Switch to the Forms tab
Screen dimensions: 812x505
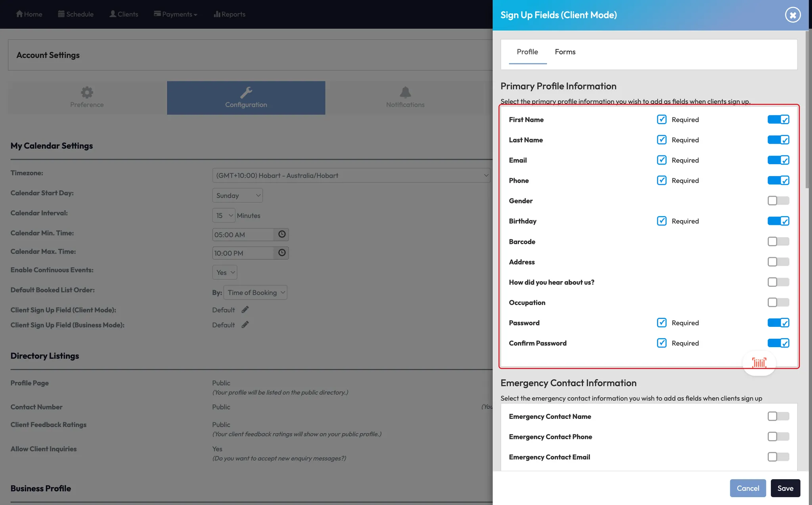pyautogui.click(x=565, y=52)
